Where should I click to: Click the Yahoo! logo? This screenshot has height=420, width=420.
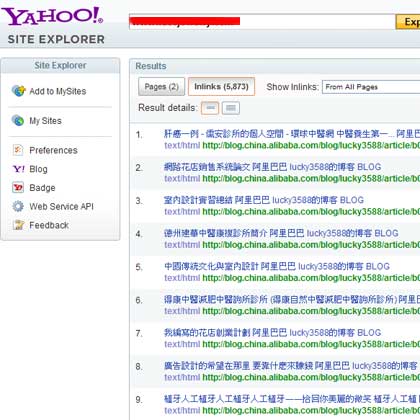coord(52,16)
